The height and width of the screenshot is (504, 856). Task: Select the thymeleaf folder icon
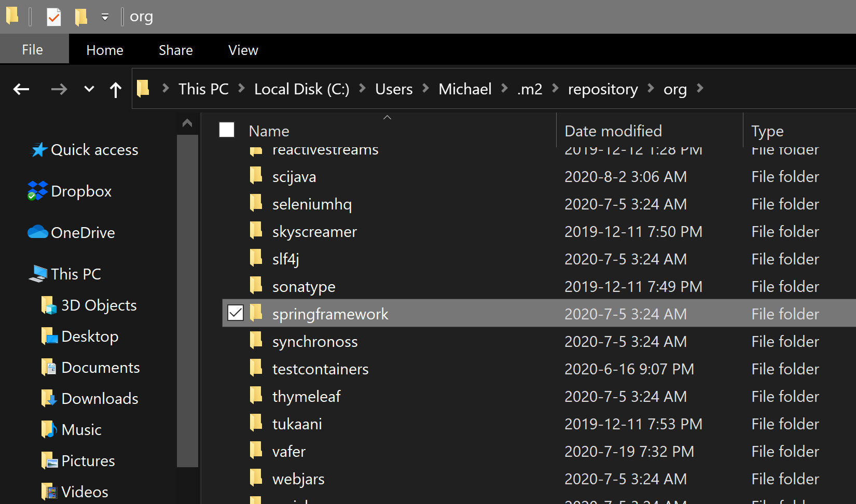[256, 395]
